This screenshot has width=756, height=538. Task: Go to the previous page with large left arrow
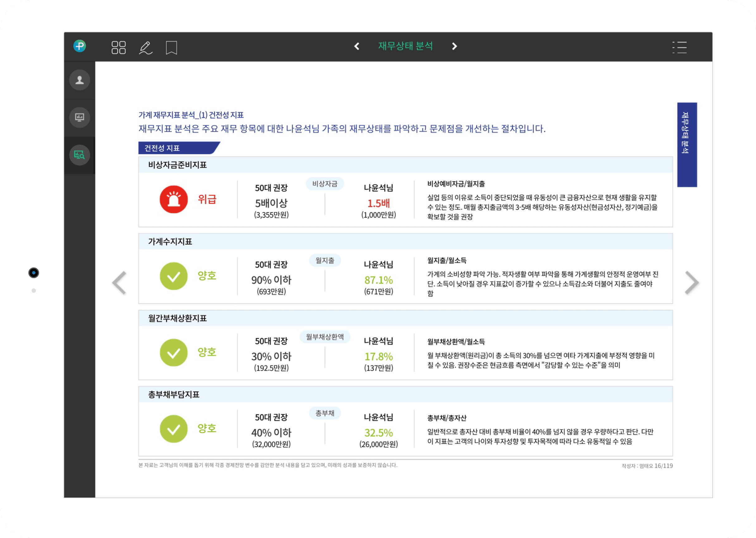120,283
